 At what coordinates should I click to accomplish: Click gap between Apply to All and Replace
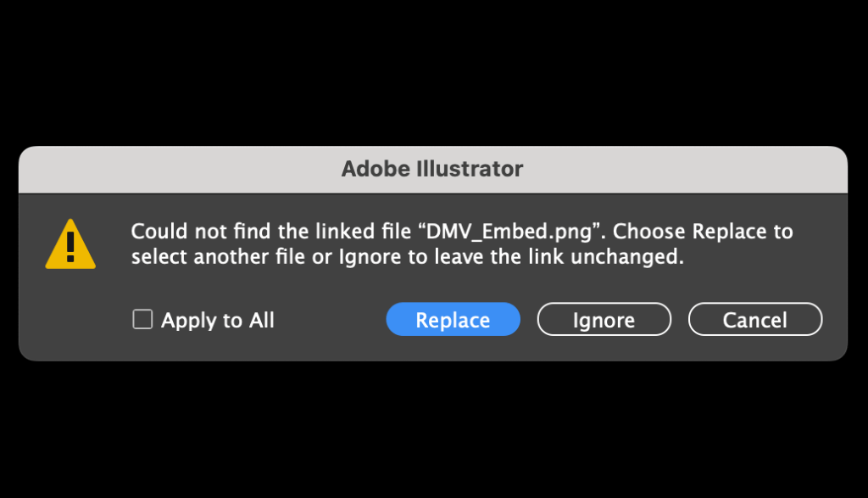[x=331, y=320]
